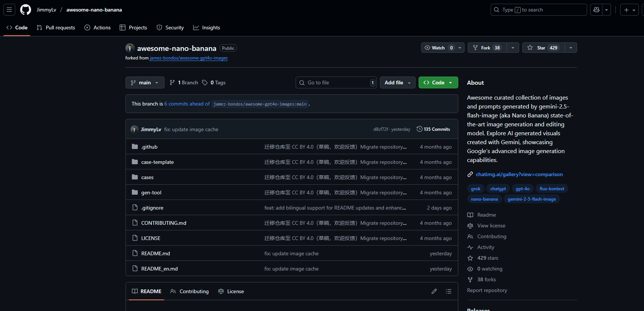View the 1 Branch list
The image size is (644, 311).
pos(184,82)
